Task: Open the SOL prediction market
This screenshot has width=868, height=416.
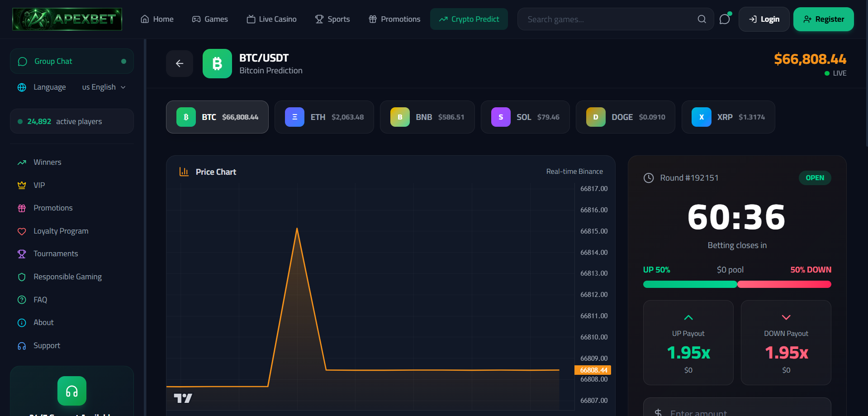Action: point(525,117)
